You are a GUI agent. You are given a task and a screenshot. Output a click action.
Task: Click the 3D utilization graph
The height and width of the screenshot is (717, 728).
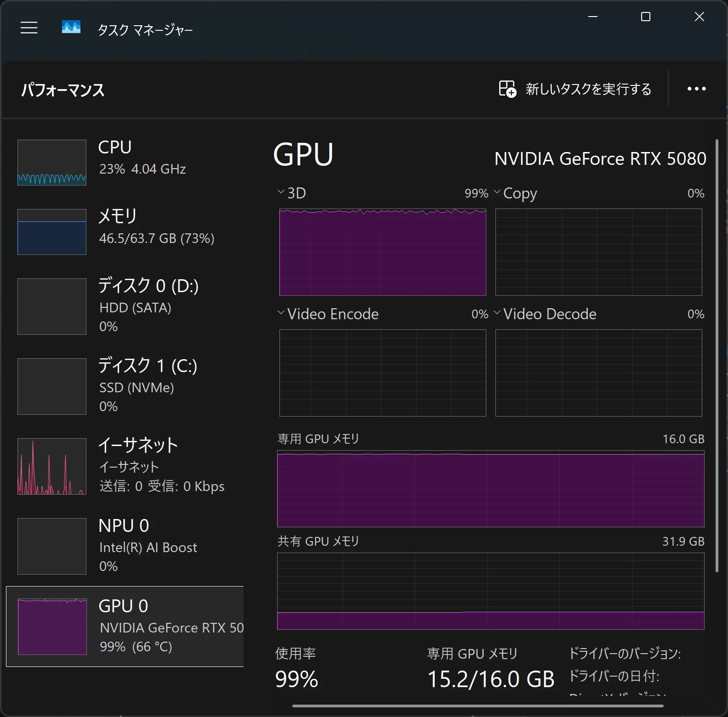click(383, 252)
